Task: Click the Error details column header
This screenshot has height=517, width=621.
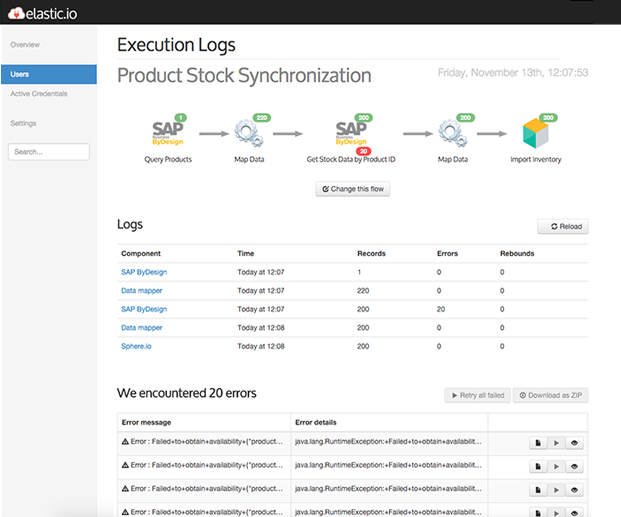Action: [316, 422]
